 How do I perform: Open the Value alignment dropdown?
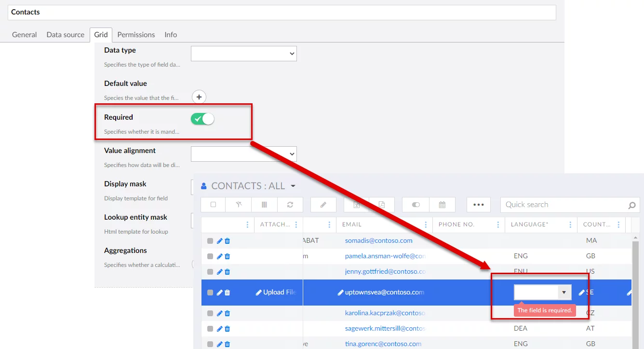pyautogui.click(x=243, y=154)
